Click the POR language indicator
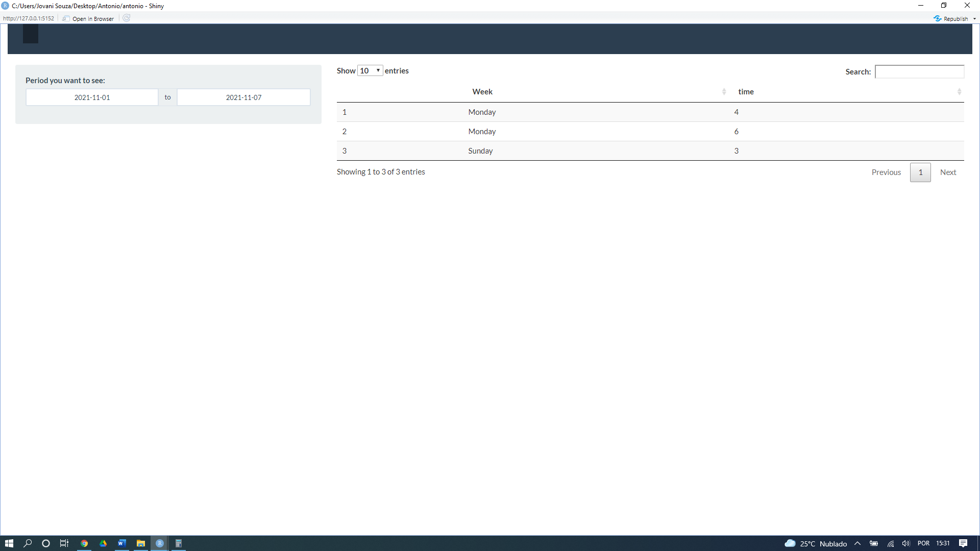 tap(923, 543)
